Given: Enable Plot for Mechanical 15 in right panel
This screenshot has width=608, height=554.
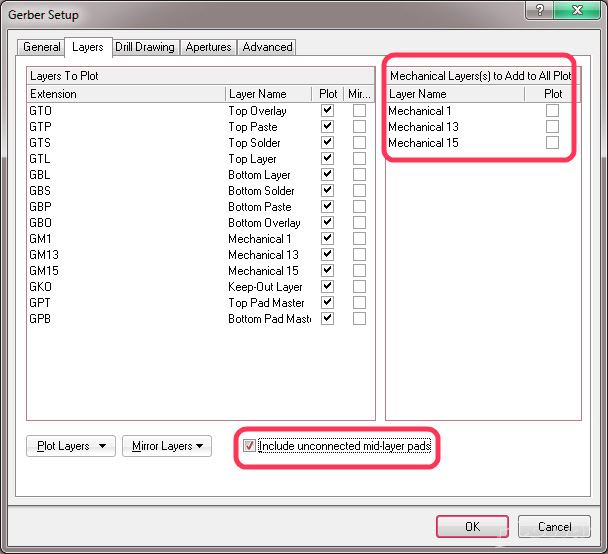Looking at the screenshot, I should coord(552,143).
